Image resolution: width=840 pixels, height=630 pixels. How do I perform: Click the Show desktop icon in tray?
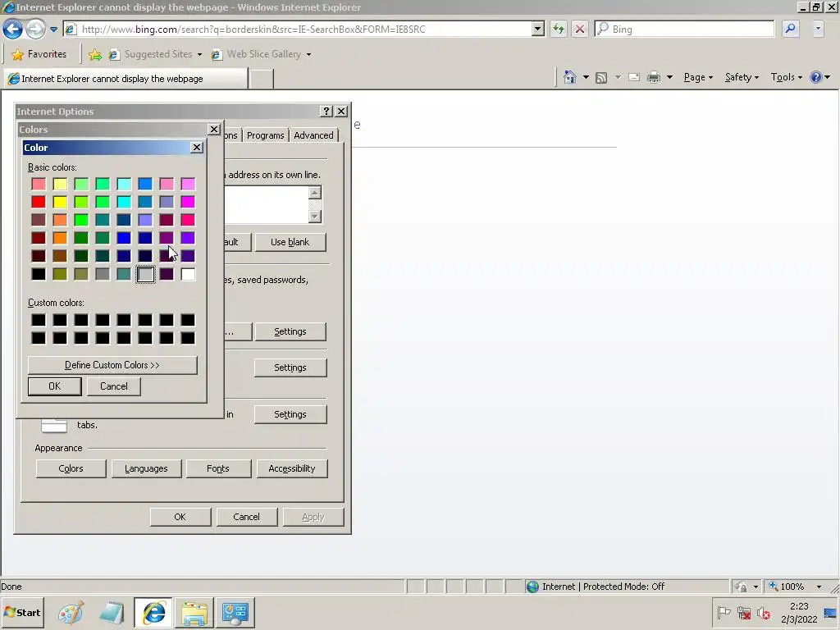pos(831,613)
